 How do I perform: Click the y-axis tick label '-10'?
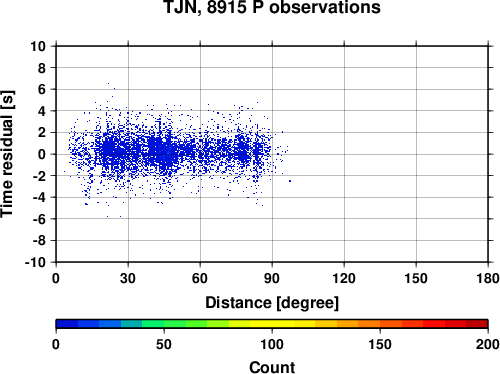click(35, 262)
